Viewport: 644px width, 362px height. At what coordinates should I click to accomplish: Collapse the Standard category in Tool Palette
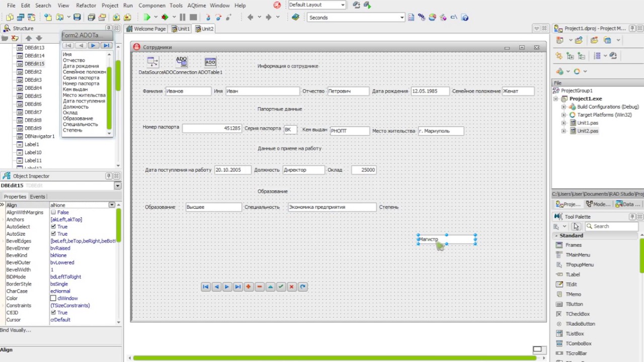click(556, 235)
